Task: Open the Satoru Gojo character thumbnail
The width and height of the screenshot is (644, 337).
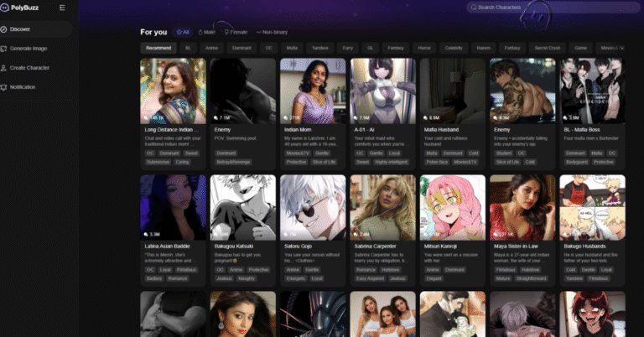Action: click(313, 208)
